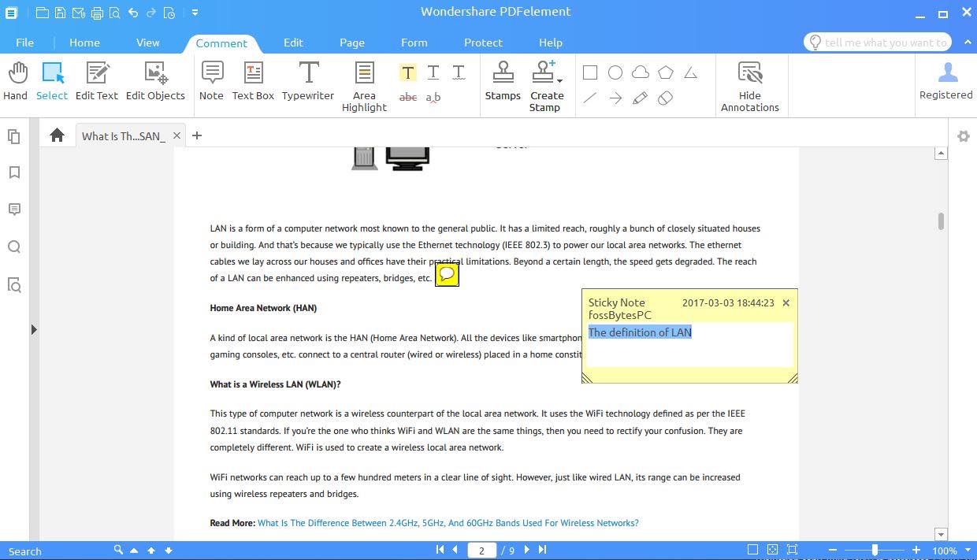Close the Sticky Note popup
The image size is (977, 560).
click(786, 303)
